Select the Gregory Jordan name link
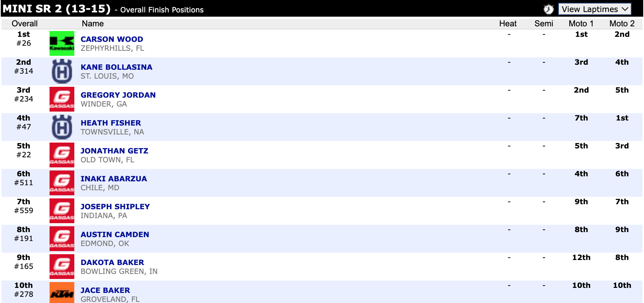The image size is (644, 303). click(x=118, y=95)
